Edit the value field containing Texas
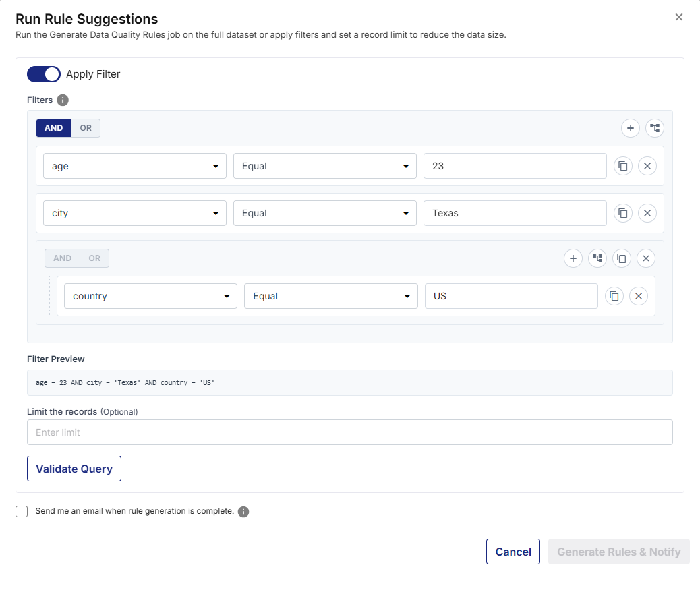This screenshot has width=700, height=590. (515, 213)
